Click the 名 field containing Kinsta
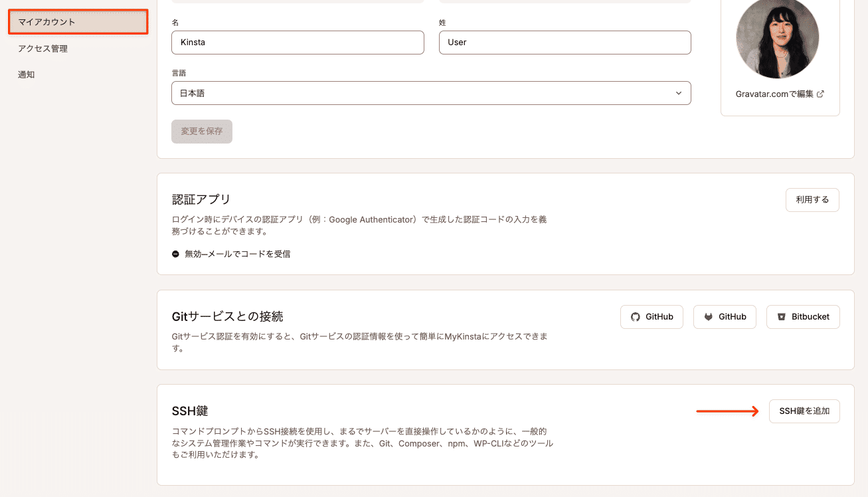Viewport: 868px width, 497px height. [x=298, y=42]
